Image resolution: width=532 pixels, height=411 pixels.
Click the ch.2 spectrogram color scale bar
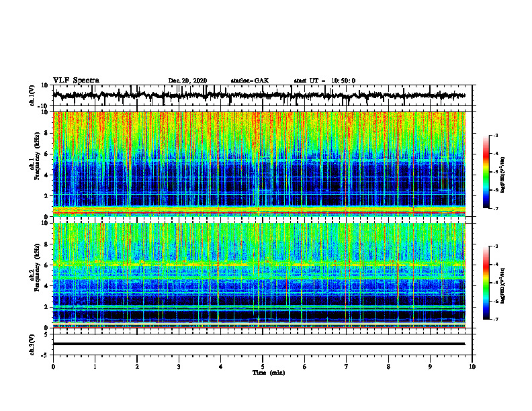coord(486,283)
